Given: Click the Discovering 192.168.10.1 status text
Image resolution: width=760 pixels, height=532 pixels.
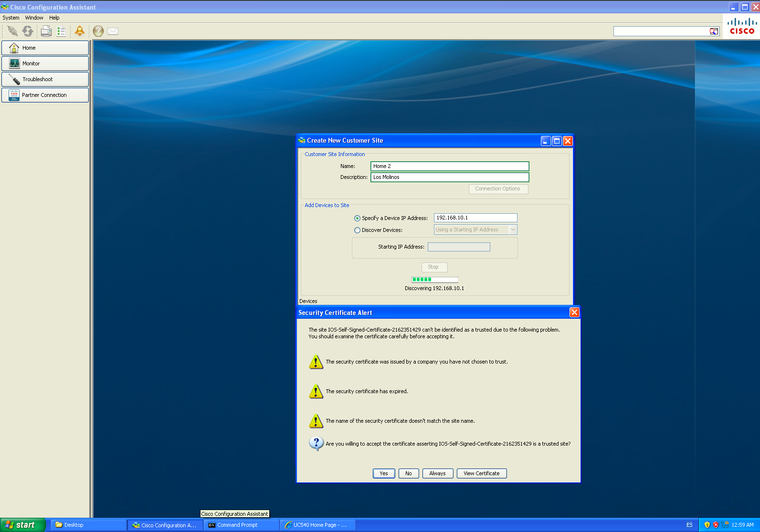Looking at the screenshot, I should [434, 288].
